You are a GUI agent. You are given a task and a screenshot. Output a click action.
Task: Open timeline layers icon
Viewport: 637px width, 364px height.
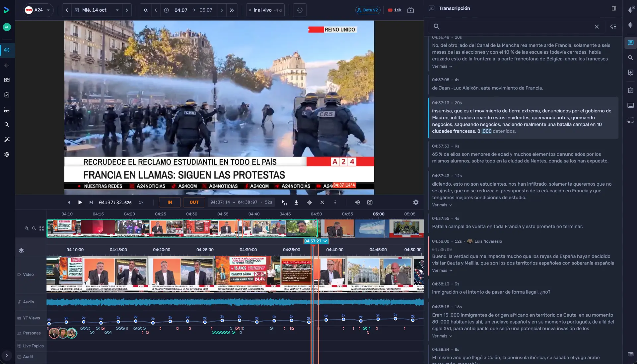[21, 250]
